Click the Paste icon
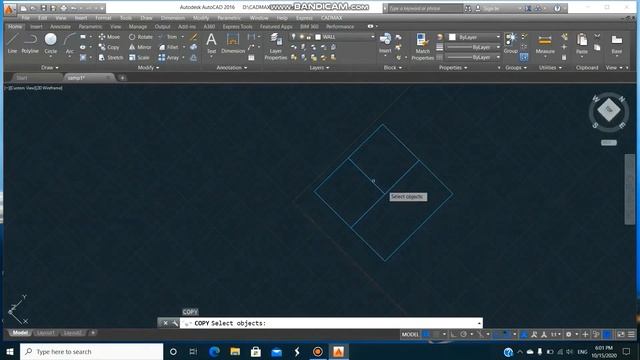The height and width of the screenshot is (360, 640). (582, 43)
